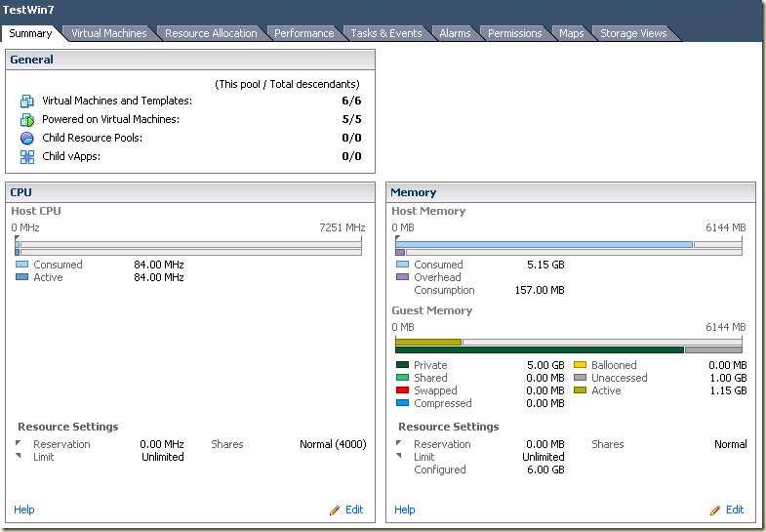766x532 pixels.
Task: Click 'Guest Memory' heading
Action: tap(432, 310)
